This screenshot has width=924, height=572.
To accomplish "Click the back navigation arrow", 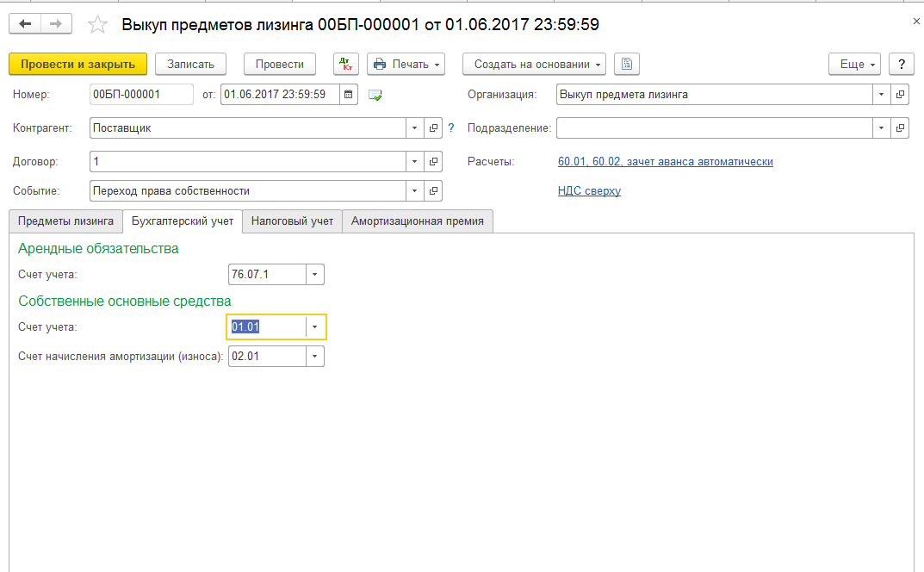I will pos(25,24).
